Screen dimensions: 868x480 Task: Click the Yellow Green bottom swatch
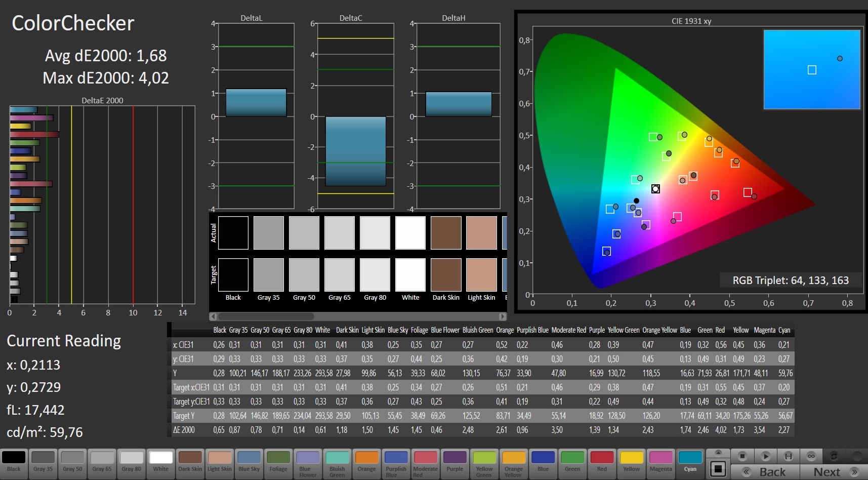[484, 463]
